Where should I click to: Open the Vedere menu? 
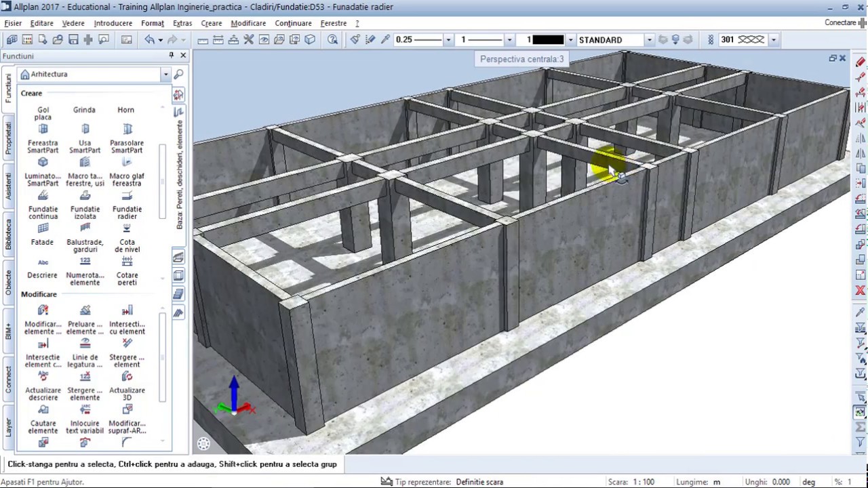coord(73,23)
